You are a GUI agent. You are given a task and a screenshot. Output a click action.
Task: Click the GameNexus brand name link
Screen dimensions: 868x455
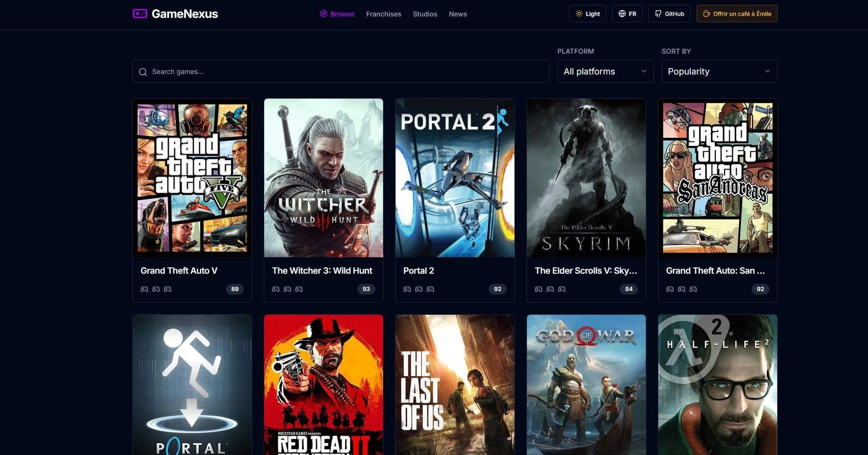coord(185,14)
